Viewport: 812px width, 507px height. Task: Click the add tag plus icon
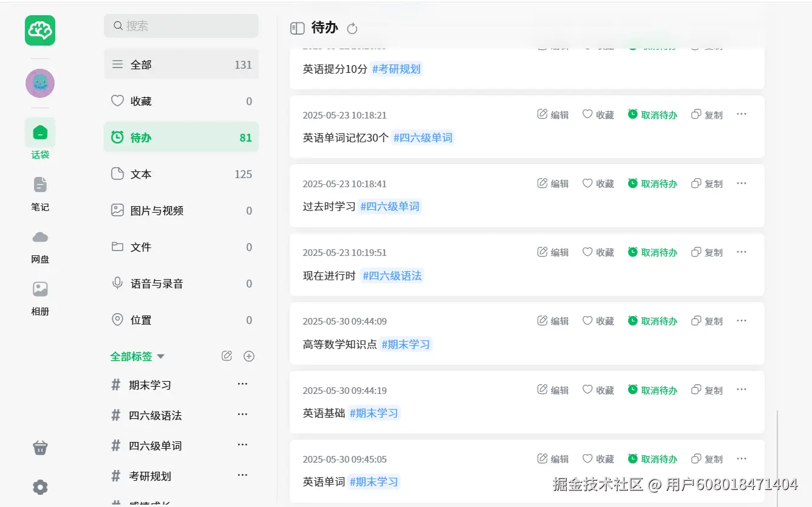click(x=249, y=356)
